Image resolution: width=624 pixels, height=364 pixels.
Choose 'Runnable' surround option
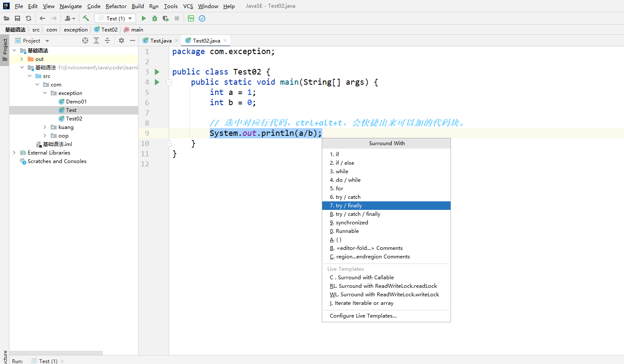tap(386, 231)
